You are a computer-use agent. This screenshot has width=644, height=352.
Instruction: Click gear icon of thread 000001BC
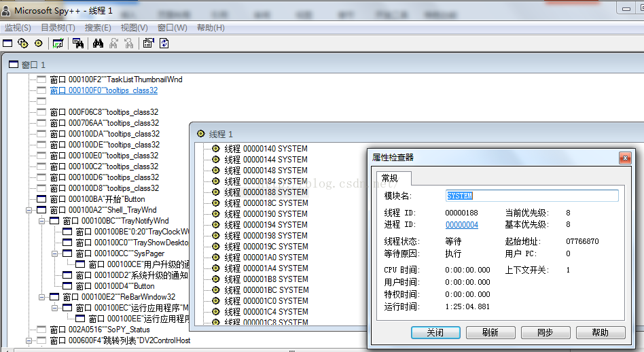215,290
